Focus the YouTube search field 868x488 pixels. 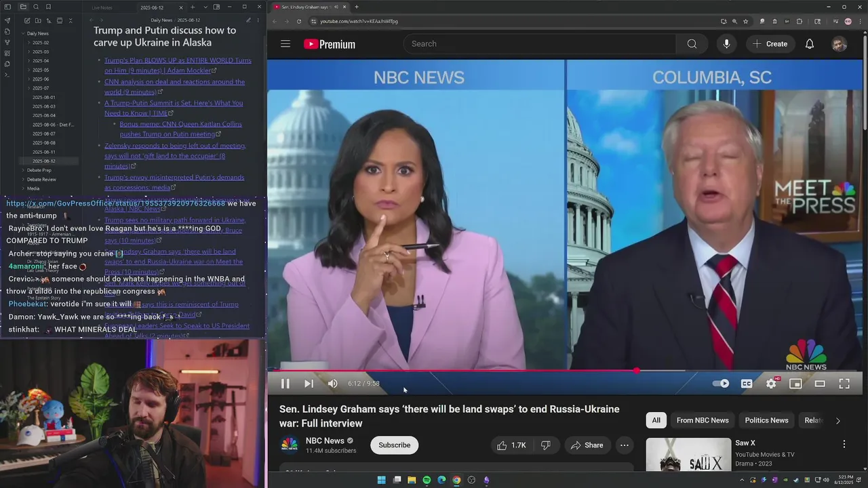pyautogui.click(x=540, y=44)
